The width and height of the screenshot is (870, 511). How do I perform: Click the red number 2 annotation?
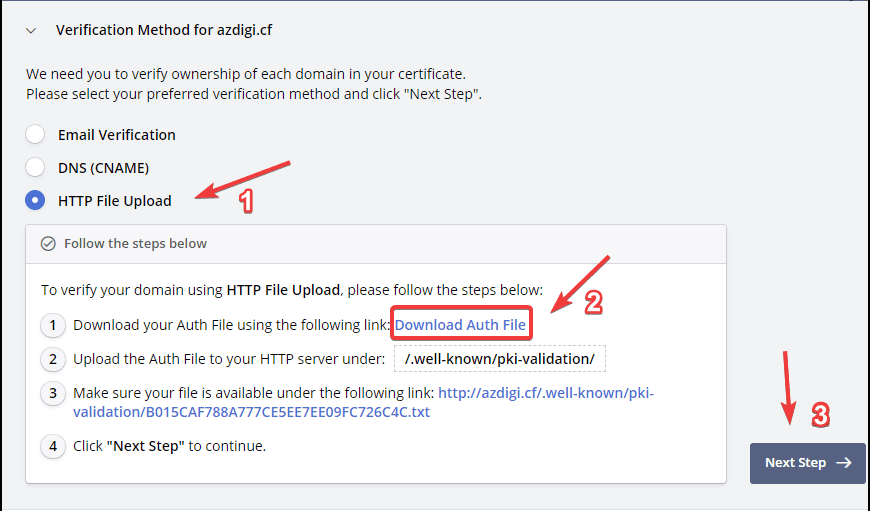pos(592,304)
